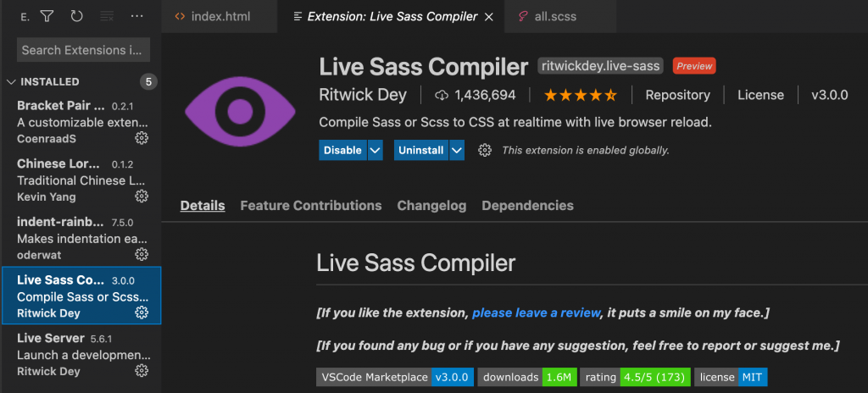Click the red Preview badge
This screenshot has width=868, height=393.
point(694,66)
